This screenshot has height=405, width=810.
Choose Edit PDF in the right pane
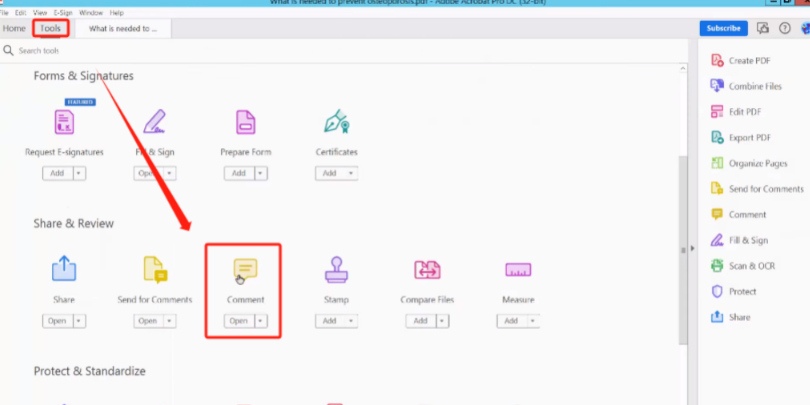coord(736,112)
